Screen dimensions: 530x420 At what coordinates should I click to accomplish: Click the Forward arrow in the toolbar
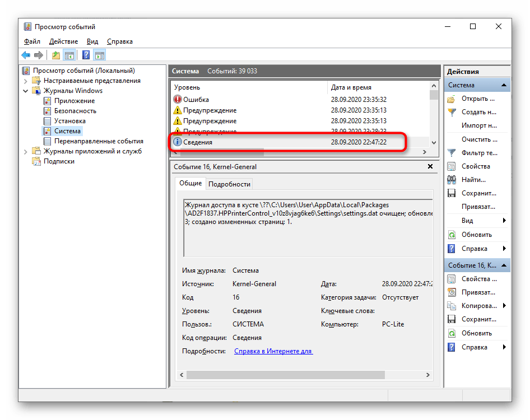(x=38, y=55)
